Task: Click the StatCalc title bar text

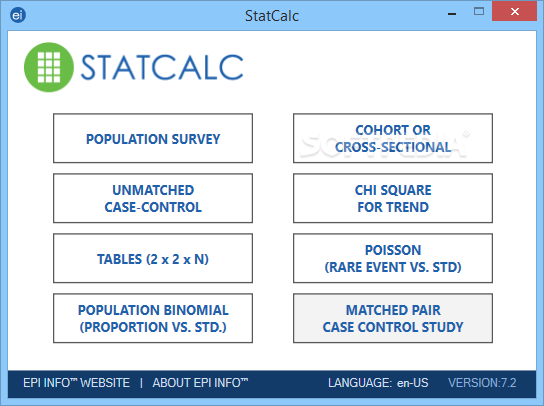Action: click(272, 16)
